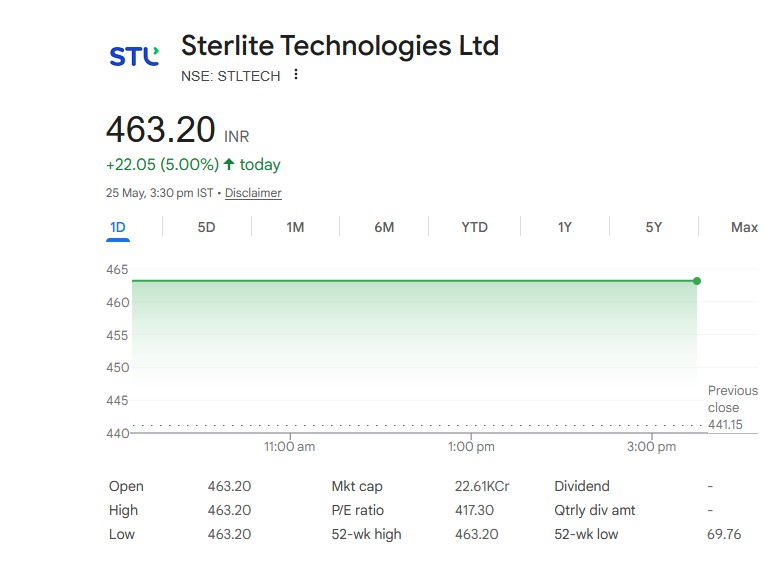Screen dimensions: 772x578
Task: Open the three-dot more options menu
Action: [295, 74]
